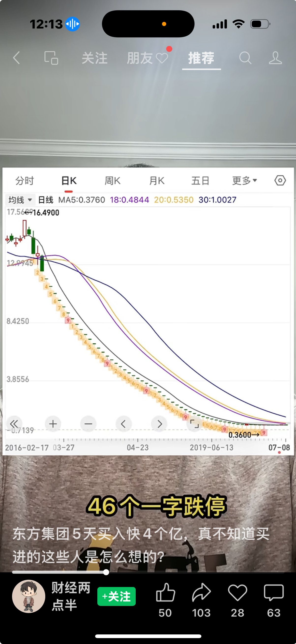This screenshot has height=644, width=296.
Task: Tap the 日线 label
Action: tap(45, 200)
